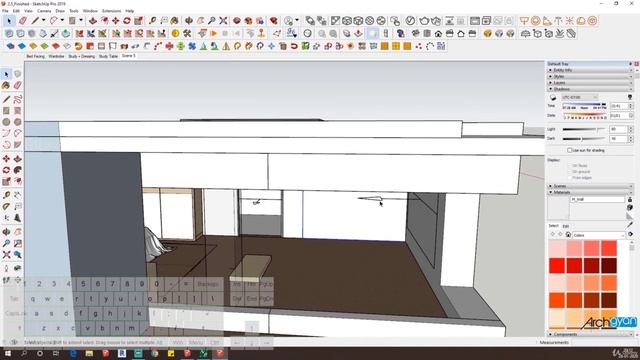This screenshot has width=640, height=360.
Task: Toggle the From edges display checkbox
Action: (x=569, y=178)
